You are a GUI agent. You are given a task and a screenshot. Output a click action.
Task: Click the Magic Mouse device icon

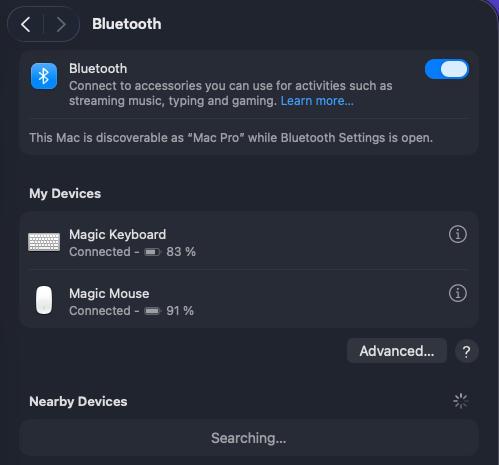(x=44, y=300)
